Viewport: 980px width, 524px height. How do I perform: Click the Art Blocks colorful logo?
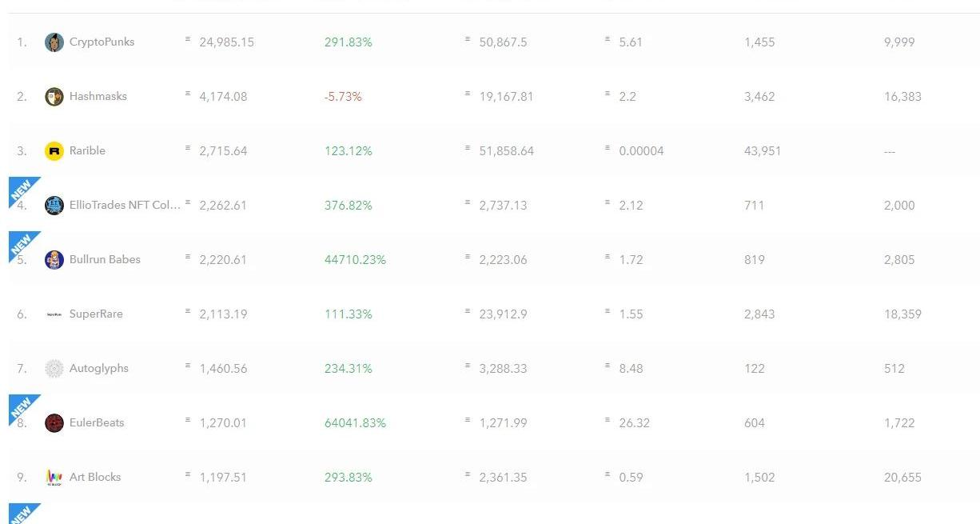(x=54, y=478)
